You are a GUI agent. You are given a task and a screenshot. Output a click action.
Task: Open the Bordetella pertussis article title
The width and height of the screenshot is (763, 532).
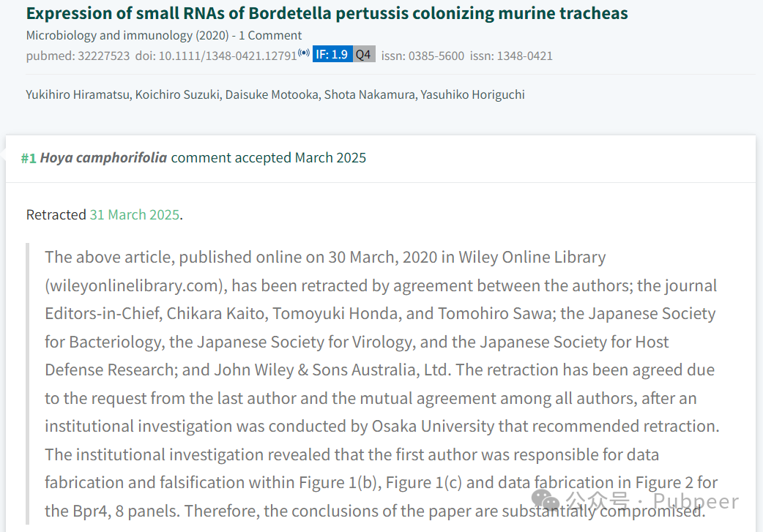click(x=327, y=13)
